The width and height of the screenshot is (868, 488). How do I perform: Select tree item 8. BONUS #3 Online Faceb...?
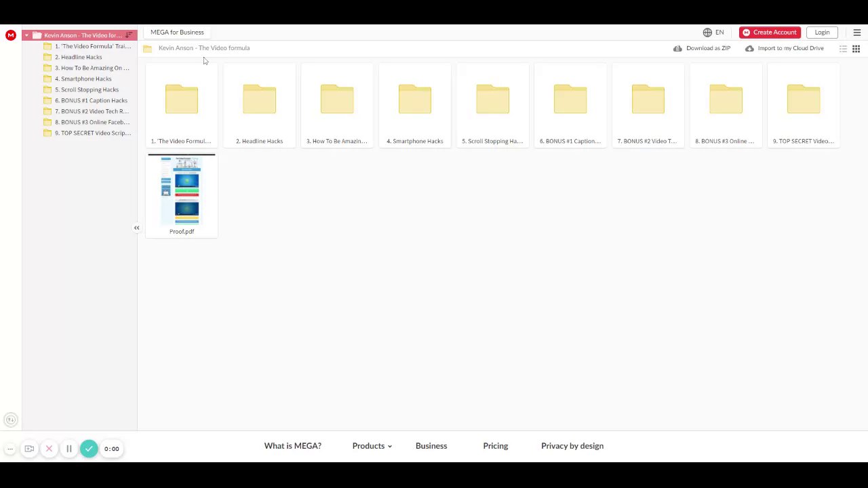tap(92, 122)
